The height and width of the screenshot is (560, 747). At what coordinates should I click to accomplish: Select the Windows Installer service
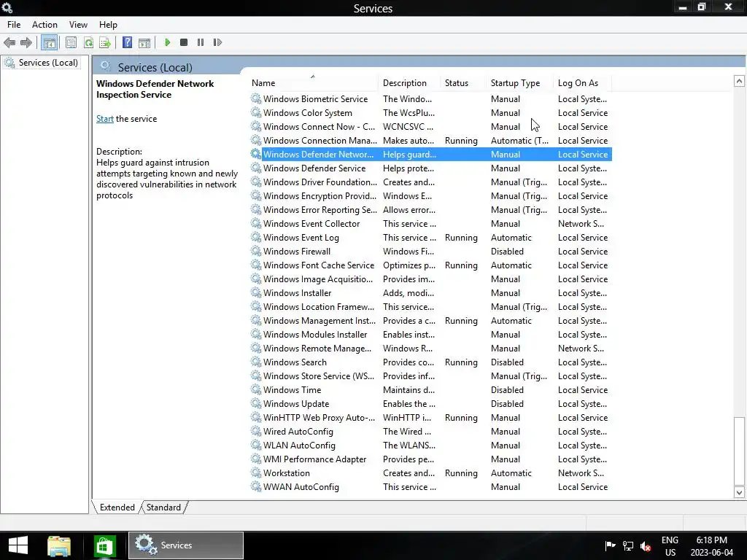pyautogui.click(x=430, y=293)
